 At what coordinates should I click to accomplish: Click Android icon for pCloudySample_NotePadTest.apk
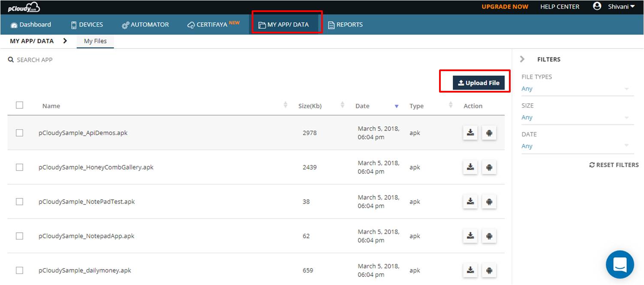point(489,201)
